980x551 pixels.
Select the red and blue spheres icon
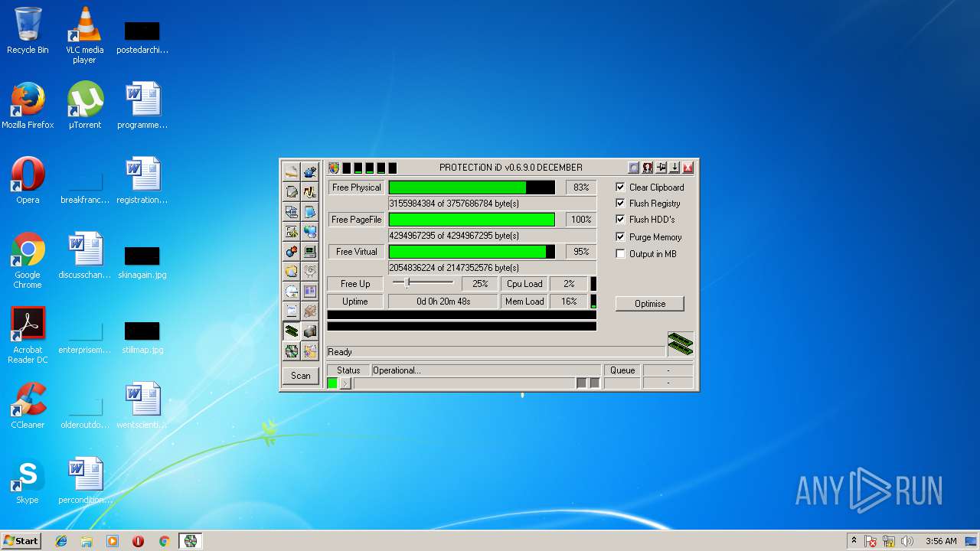tap(292, 251)
